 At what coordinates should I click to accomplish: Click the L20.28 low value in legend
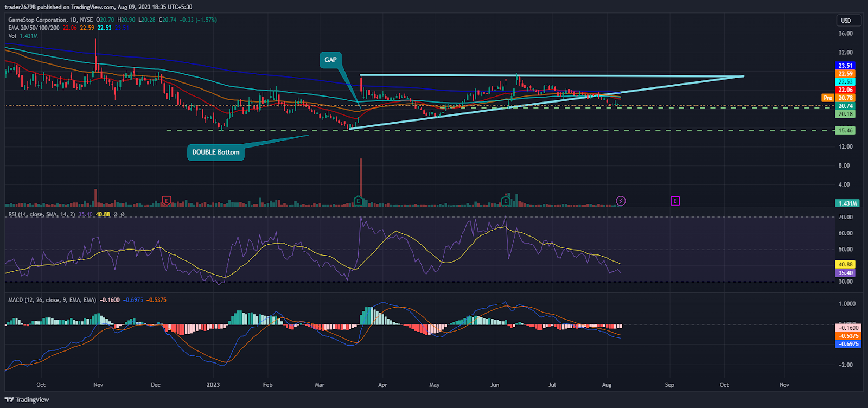pyautogui.click(x=147, y=20)
